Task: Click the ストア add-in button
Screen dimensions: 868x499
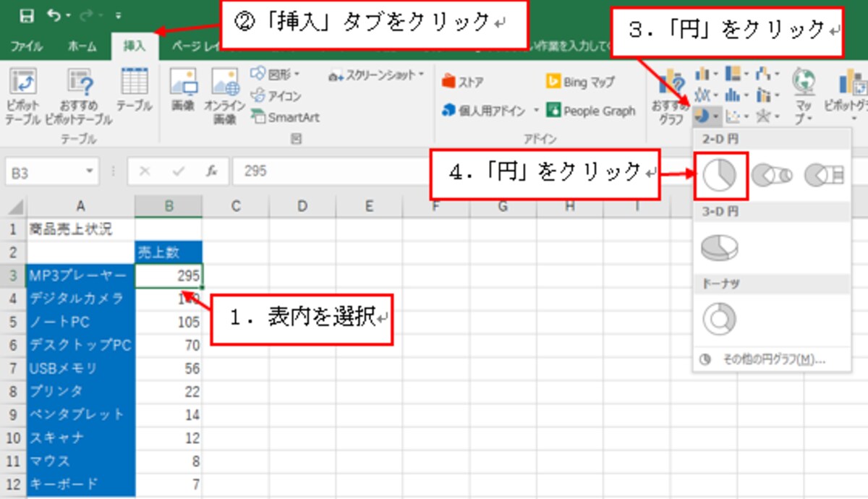Action: (x=463, y=82)
